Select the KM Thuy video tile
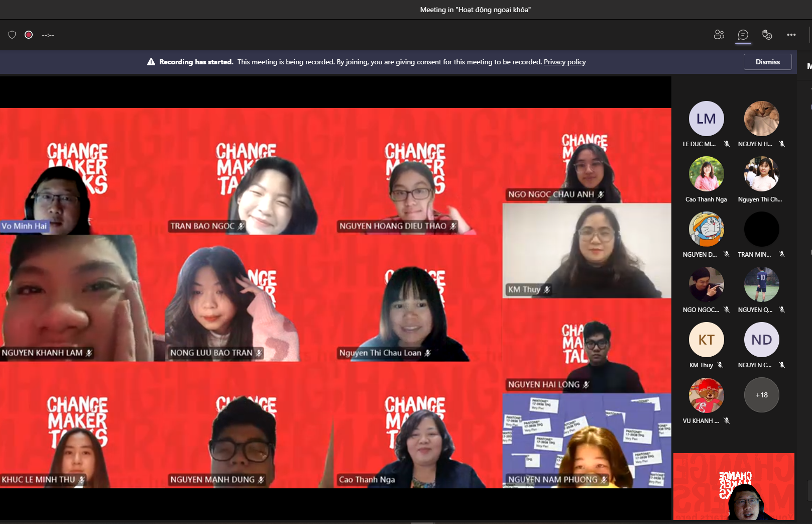812x524 pixels. coord(587,251)
